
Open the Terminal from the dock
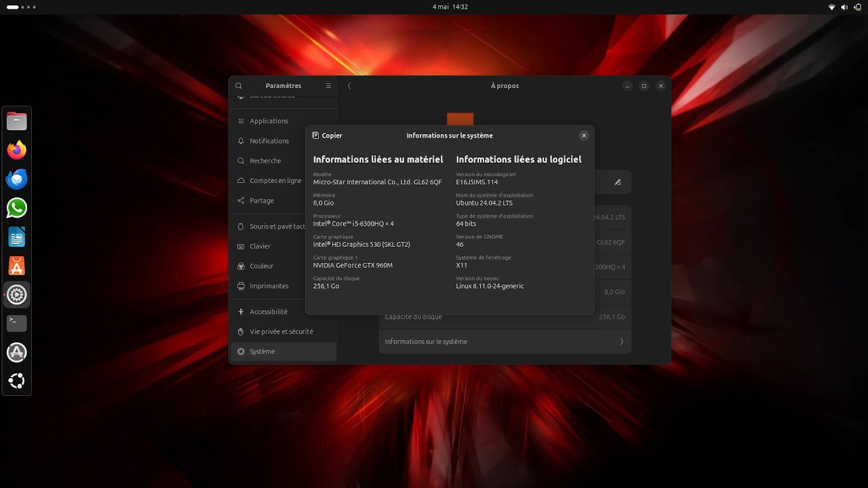17,323
